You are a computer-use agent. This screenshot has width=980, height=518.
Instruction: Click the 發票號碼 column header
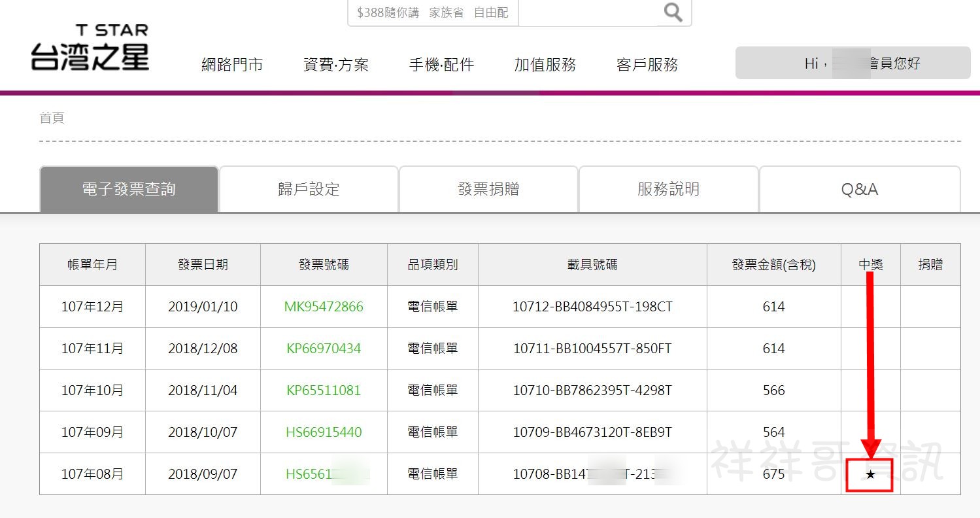coord(324,265)
